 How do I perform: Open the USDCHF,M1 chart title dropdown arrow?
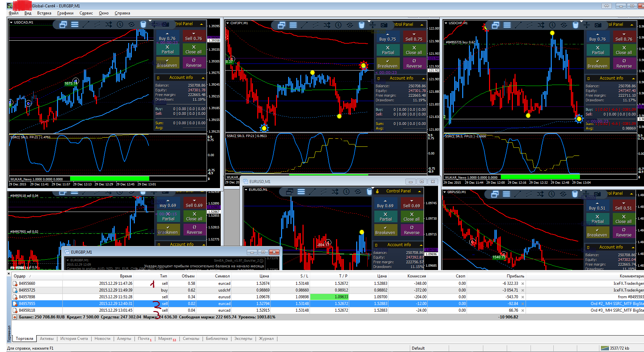[x=446, y=23]
